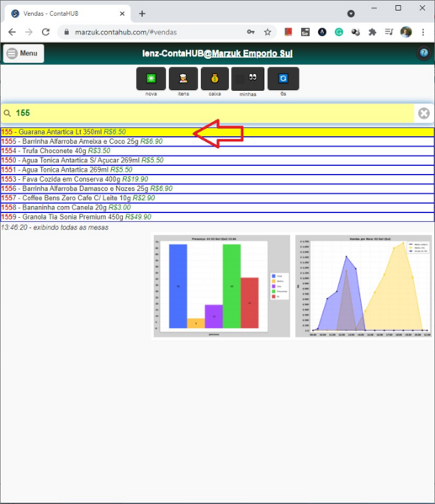This screenshot has width=435, height=504.
Task: Select the Vendas - ContaHUB tab
Action: tap(67, 13)
